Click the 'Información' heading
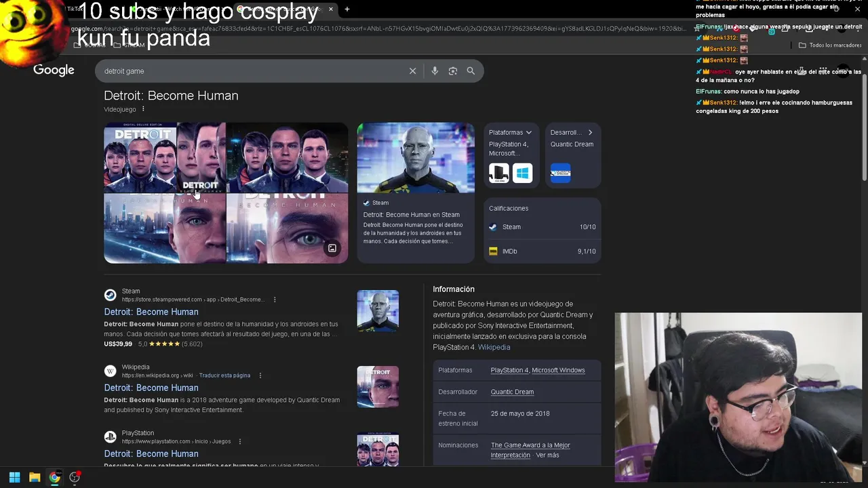 click(x=454, y=289)
